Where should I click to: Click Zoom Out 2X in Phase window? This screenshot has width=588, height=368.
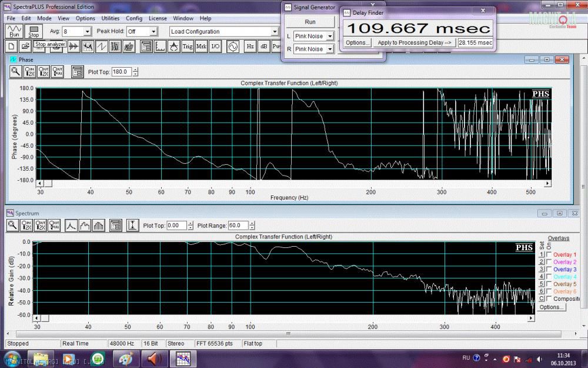[x=44, y=72]
